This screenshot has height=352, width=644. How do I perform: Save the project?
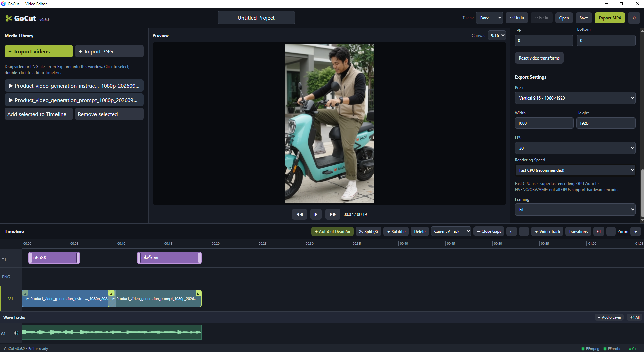(x=583, y=18)
